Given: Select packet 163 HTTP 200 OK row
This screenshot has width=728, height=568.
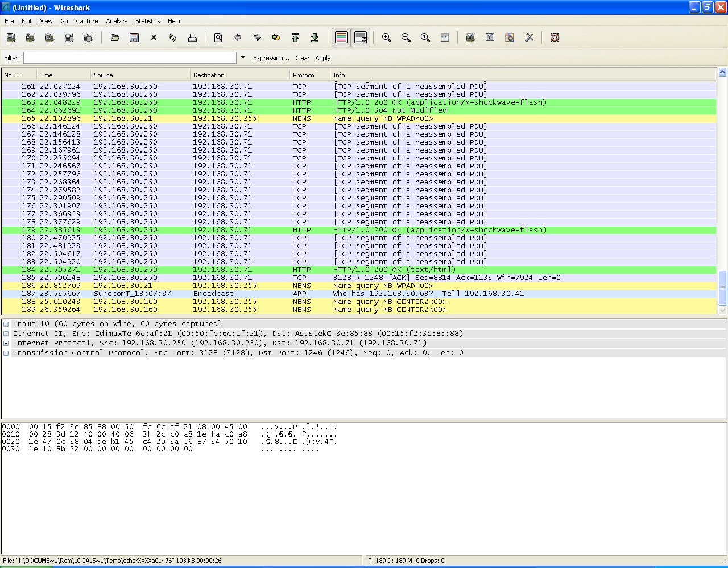Looking at the screenshot, I should pos(359,102).
